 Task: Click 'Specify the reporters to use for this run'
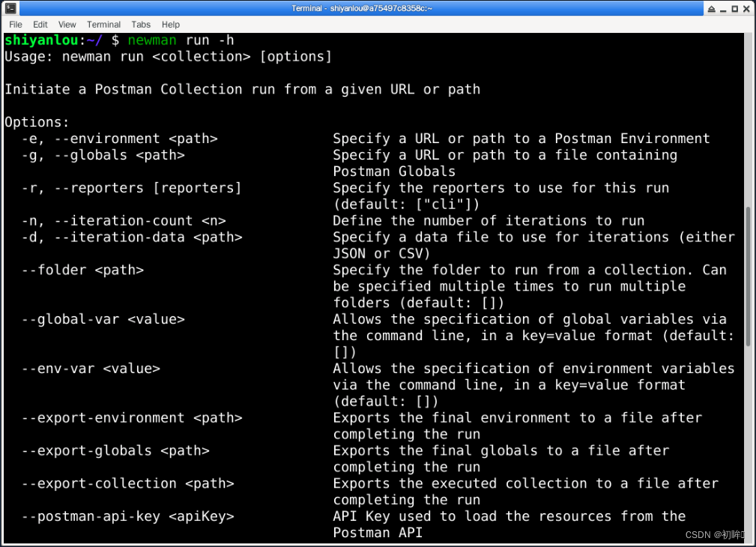pyautogui.click(x=501, y=188)
